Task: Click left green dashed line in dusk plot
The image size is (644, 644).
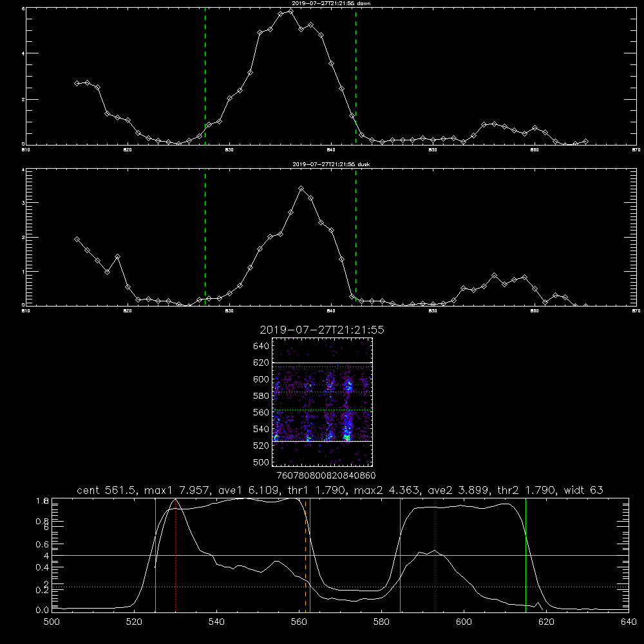Action: (205, 236)
